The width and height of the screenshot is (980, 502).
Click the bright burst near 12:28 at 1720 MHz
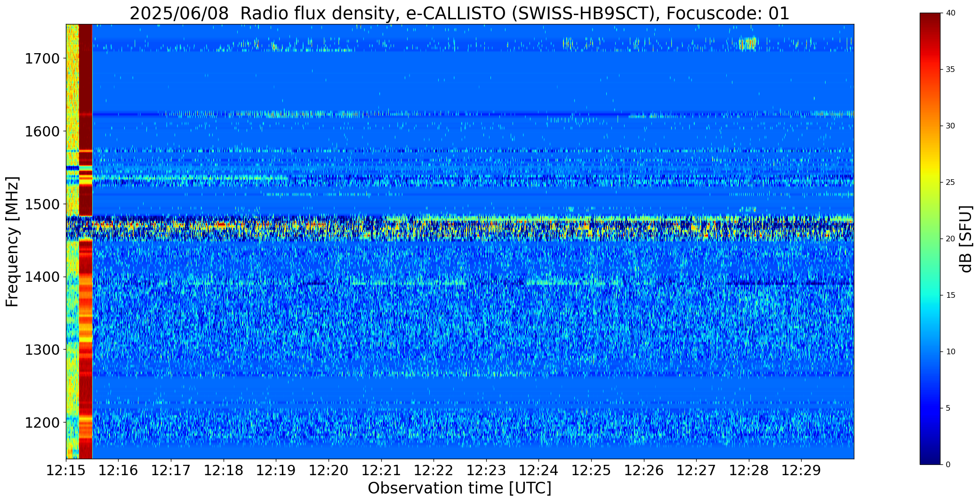747,43
